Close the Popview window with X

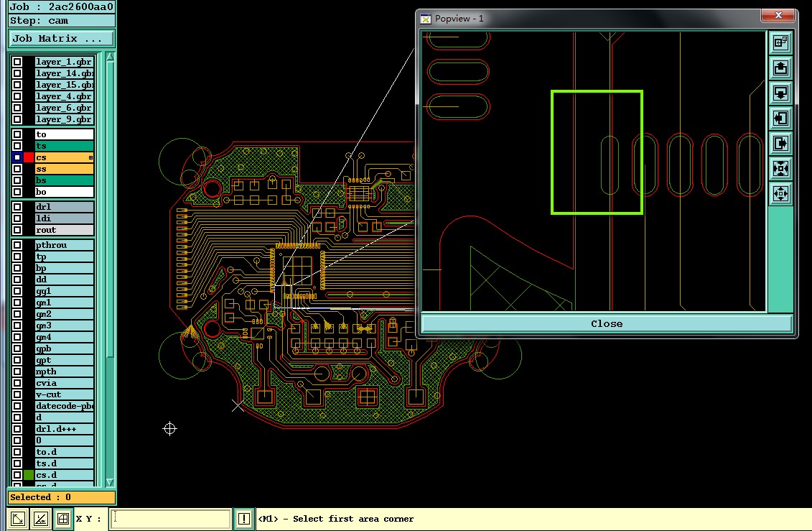(x=778, y=15)
